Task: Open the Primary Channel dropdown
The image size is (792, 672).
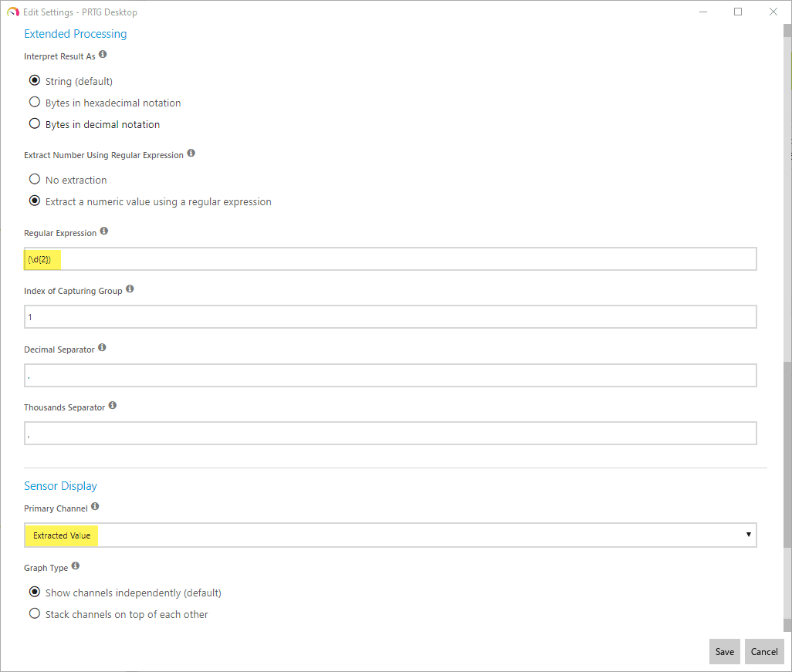Action: click(390, 535)
